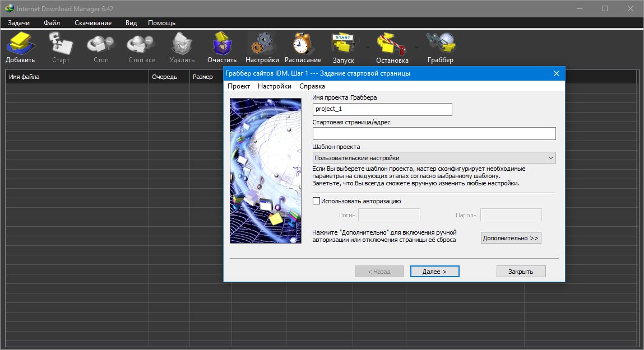Click the Очистить toolbar icon
The width and height of the screenshot is (644, 350).
222,47
